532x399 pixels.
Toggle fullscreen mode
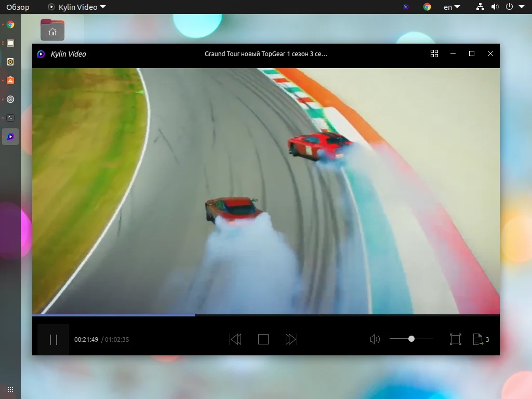pos(455,339)
